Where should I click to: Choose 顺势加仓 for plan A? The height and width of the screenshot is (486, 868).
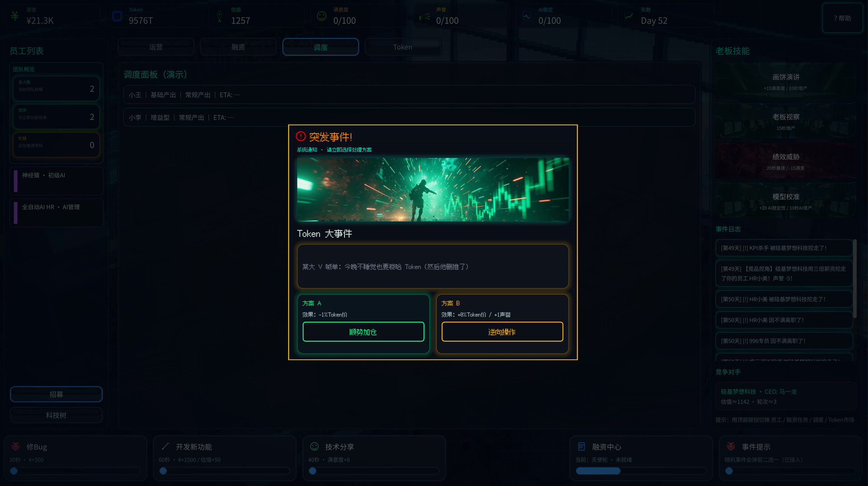click(363, 332)
